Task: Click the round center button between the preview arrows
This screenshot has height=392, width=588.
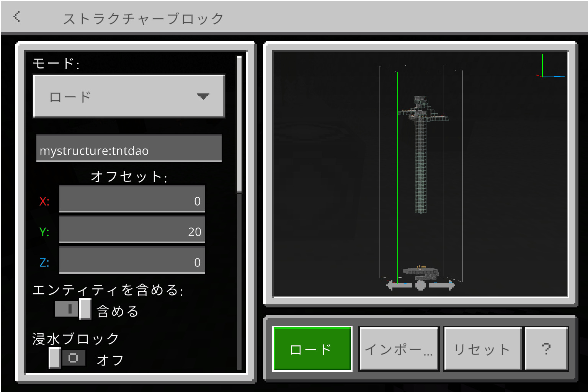Action: pyautogui.click(x=420, y=285)
